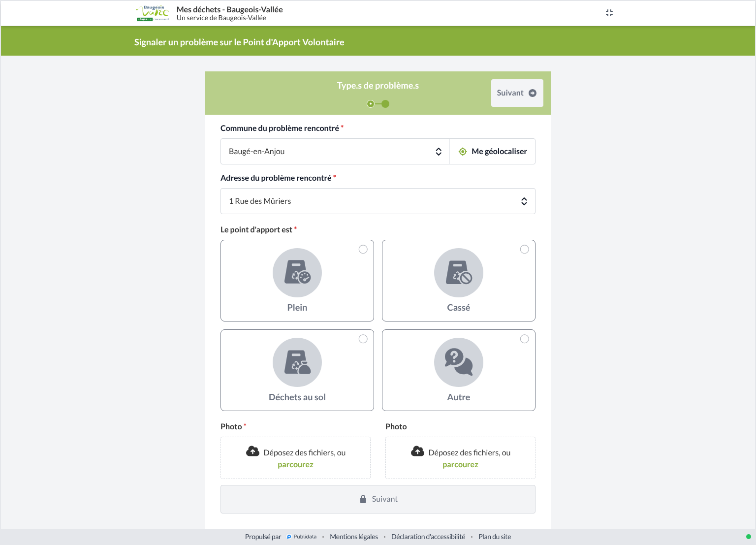
Task: Click the lock icon on bottom Suivant
Action: (x=363, y=499)
